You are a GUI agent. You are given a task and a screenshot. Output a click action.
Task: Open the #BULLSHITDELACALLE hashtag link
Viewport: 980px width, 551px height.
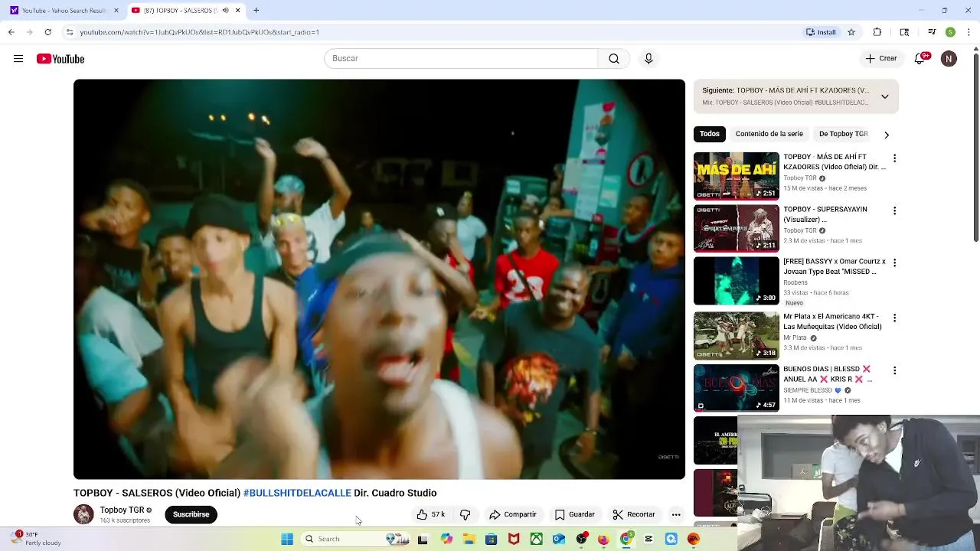tap(297, 493)
